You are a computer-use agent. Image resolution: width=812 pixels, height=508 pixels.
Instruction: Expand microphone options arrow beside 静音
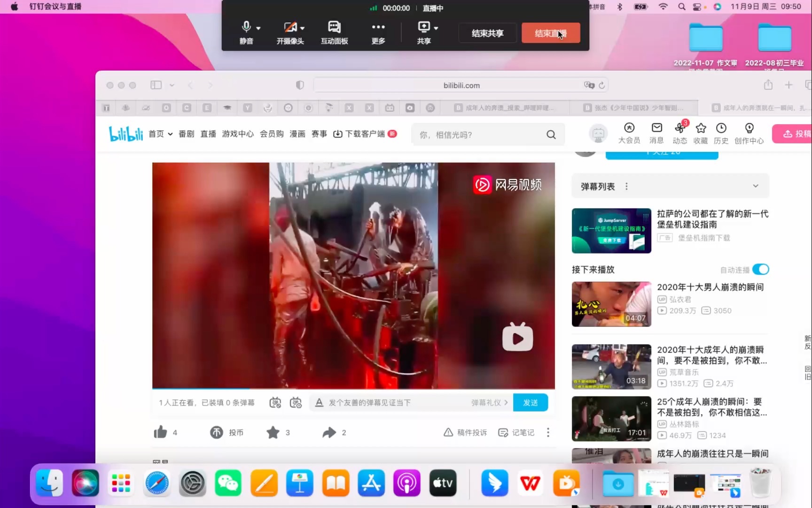click(x=258, y=28)
